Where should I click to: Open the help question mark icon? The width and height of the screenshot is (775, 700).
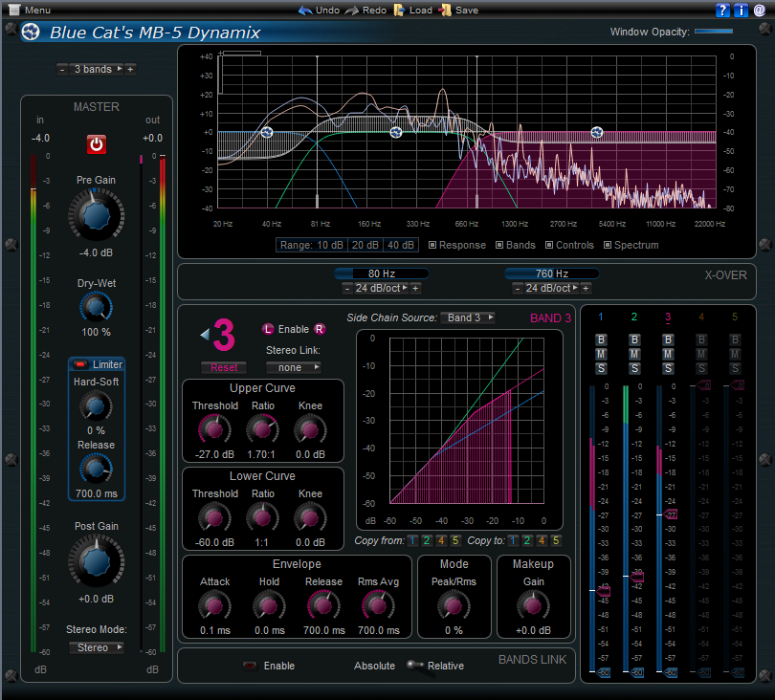722,10
